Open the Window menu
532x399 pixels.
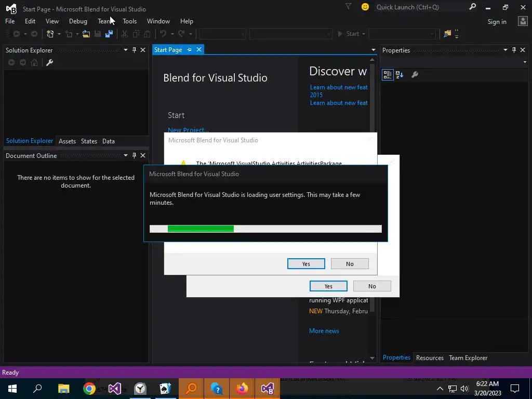[158, 21]
